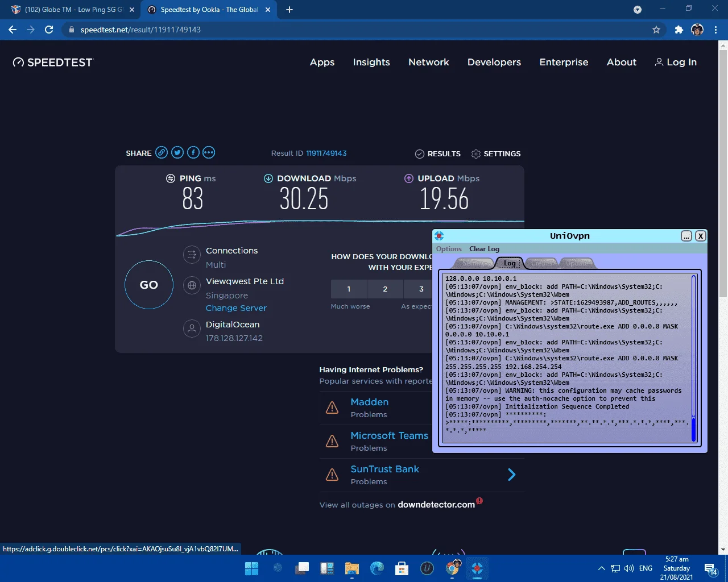Open the Developers menu
Screen dimensions: 728x582
tap(494, 63)
